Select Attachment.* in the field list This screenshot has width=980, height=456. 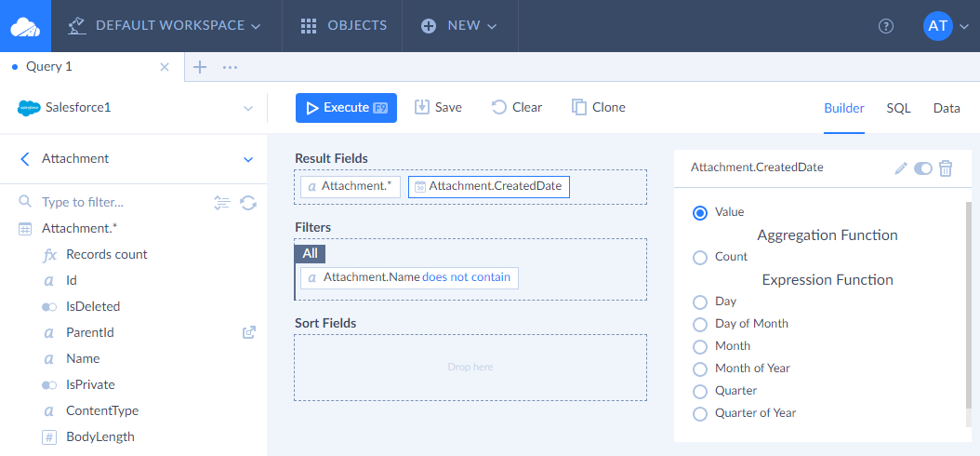pyautogui.click(x=79, y=229)
